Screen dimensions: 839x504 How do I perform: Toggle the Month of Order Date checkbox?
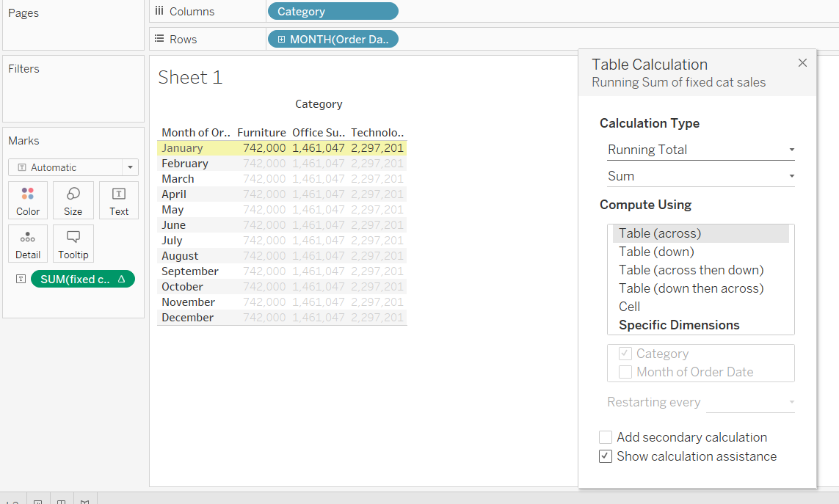625,372
